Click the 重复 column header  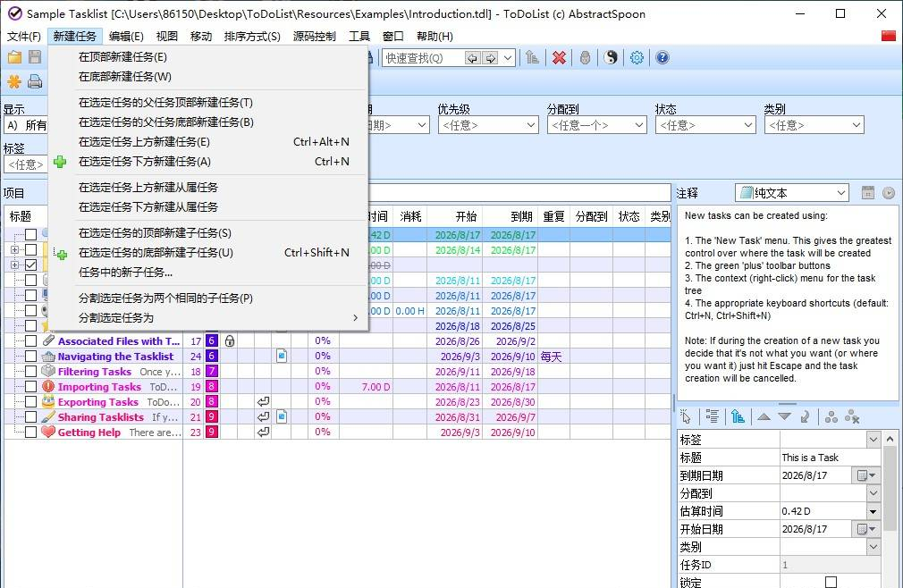point(554,216)
